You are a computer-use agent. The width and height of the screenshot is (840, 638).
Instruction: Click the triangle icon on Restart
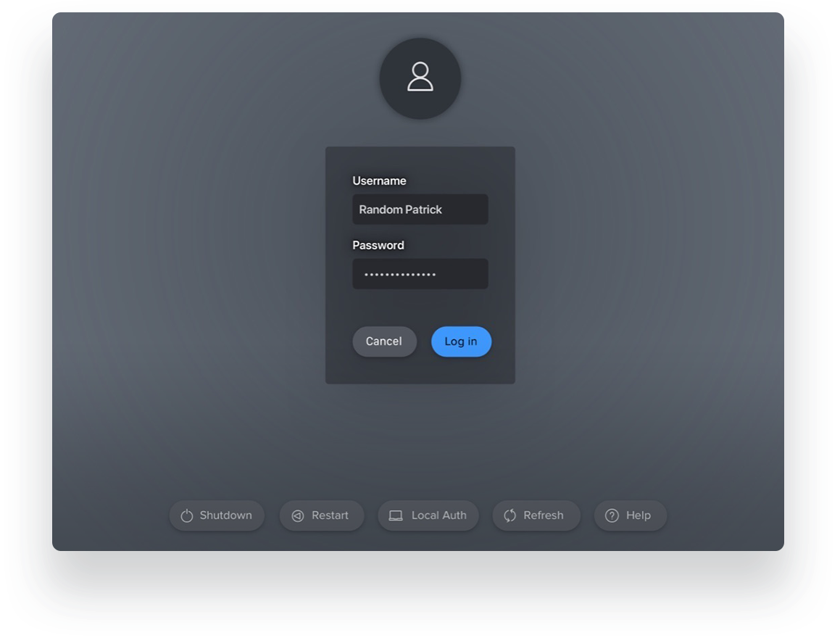[x=298, y=515]
